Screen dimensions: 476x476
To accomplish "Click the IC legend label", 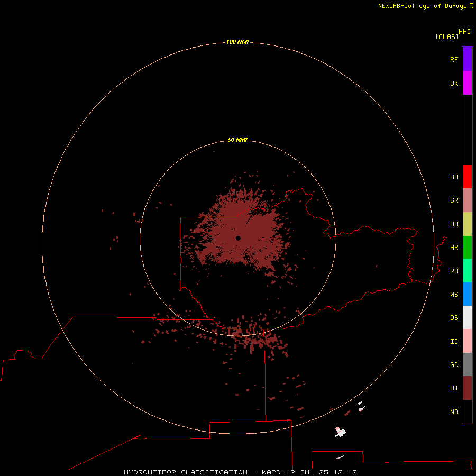I will (454, 342).
